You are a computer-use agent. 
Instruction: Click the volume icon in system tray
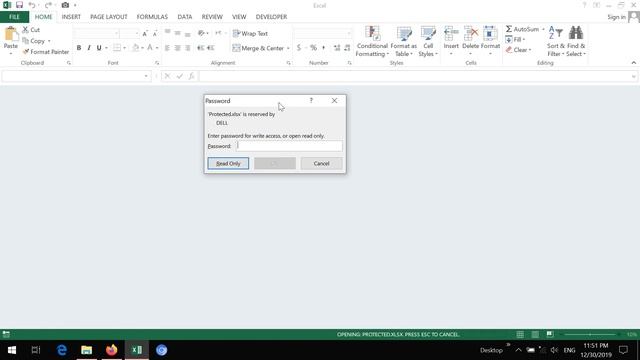tap(554, 350)
